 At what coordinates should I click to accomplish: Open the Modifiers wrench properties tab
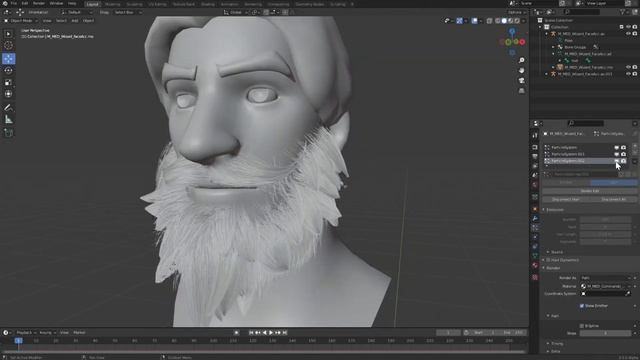click(535, 218)
